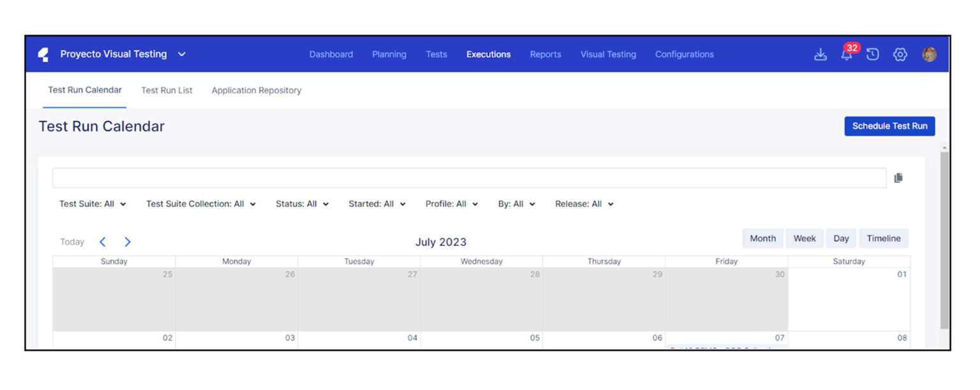Open the Tests menu item
Image resolution: width=980 pixels, height=390 pixels.
(436, 55)
